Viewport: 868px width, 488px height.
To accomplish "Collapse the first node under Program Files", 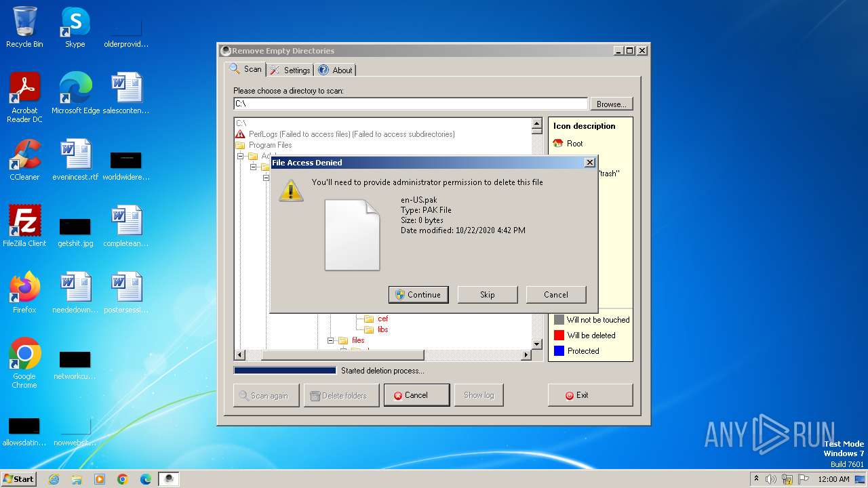I will [x=240, y=156].
